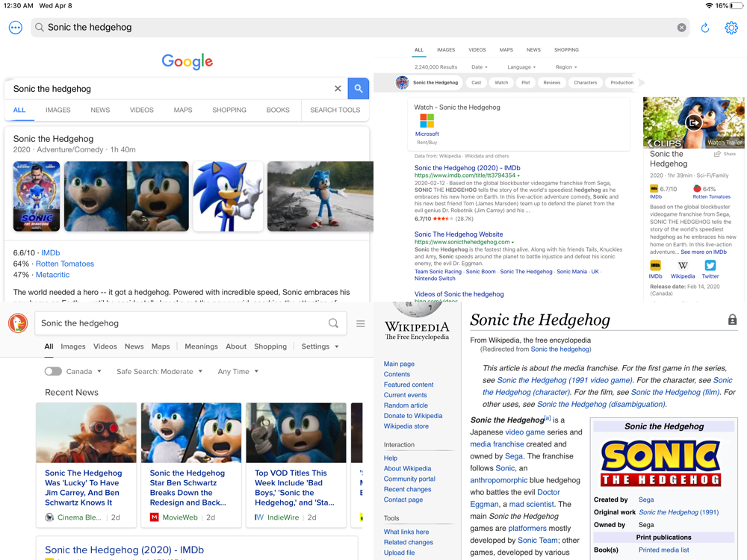Viewport: 747px width, 560px height.
Task: Clear Google search field with X
Action: pos(338,89)
